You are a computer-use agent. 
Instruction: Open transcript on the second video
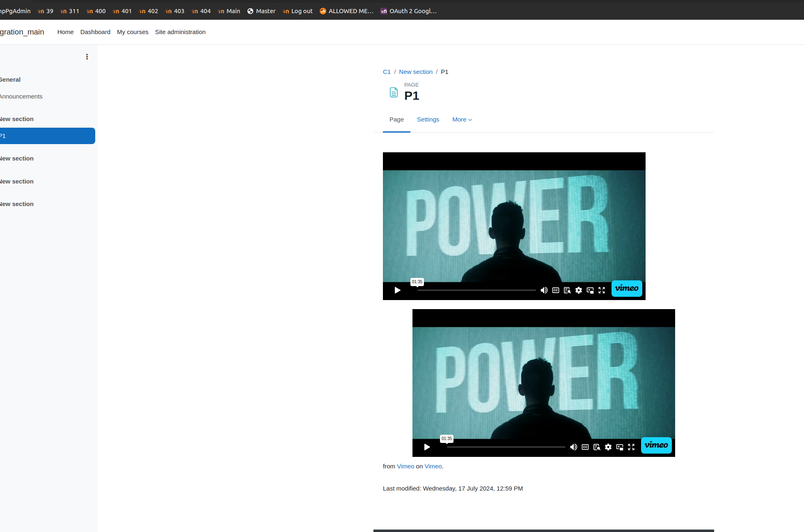pos(597,447)
